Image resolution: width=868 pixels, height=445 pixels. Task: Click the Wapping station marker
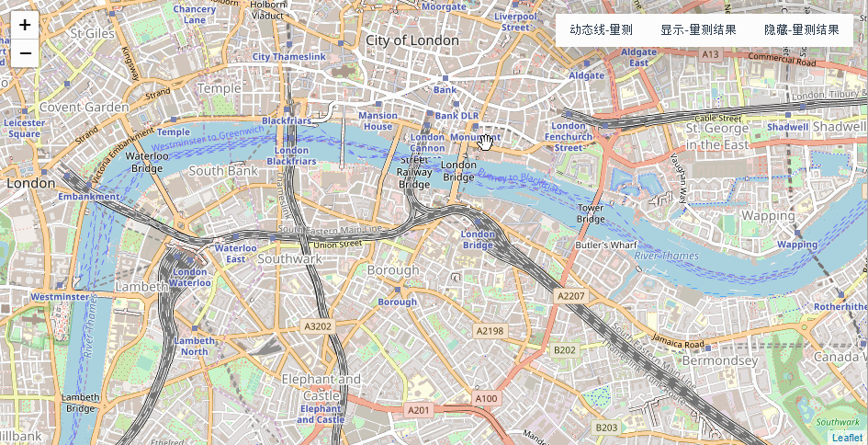797,233
